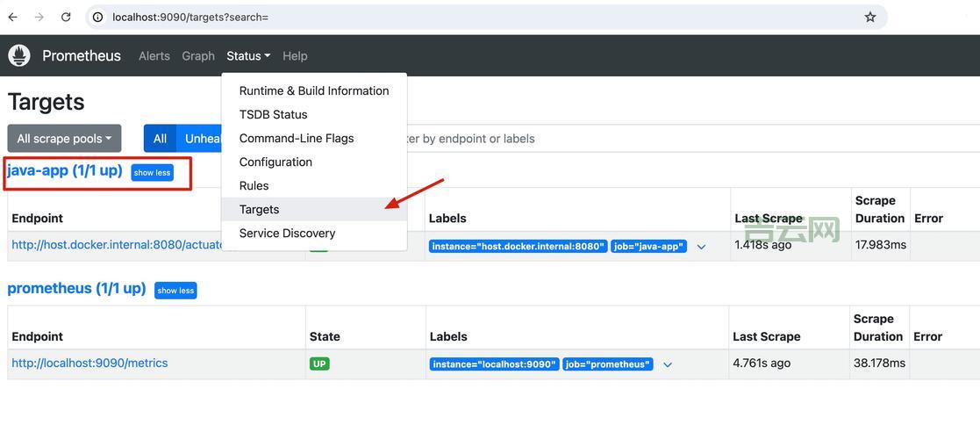The image size is (980, 439).
Task: Click the Prometheus flame logo icon
Action: coord(19,55)
